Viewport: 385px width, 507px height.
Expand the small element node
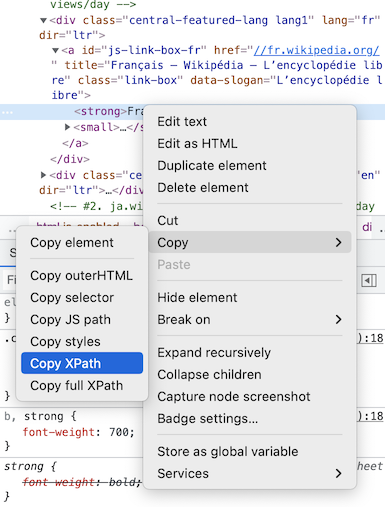67,127
